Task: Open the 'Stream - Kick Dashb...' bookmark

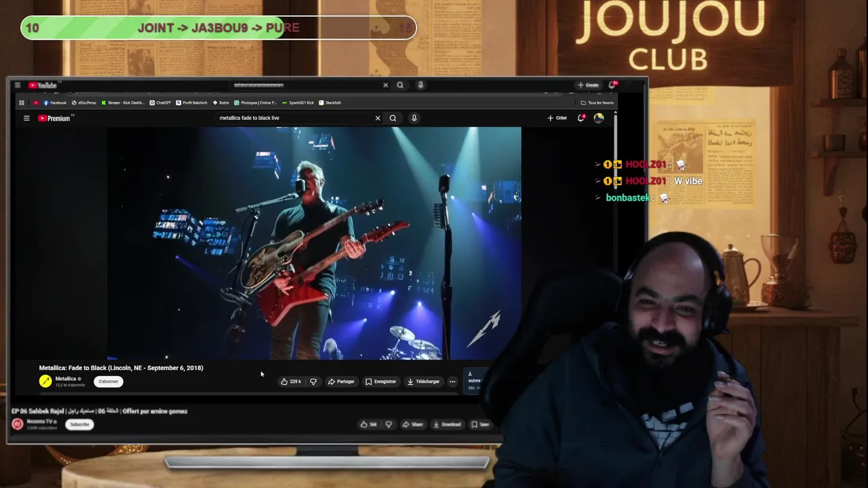Action: pos(123,103)
